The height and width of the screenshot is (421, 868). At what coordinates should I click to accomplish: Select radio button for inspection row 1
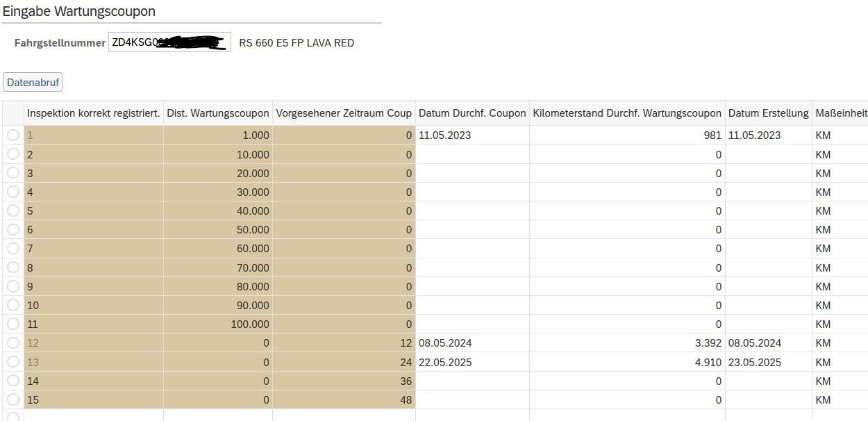[x=13, y=135]
